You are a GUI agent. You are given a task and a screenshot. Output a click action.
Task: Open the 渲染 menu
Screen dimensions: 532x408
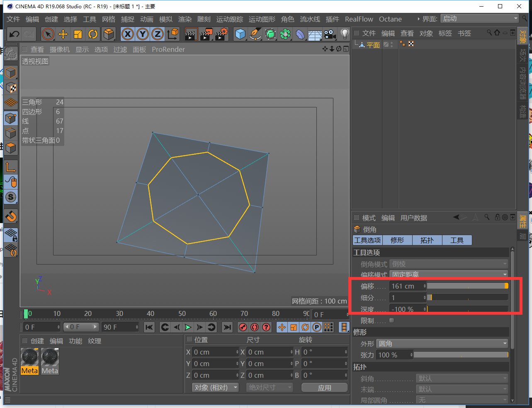click(185, 19)
